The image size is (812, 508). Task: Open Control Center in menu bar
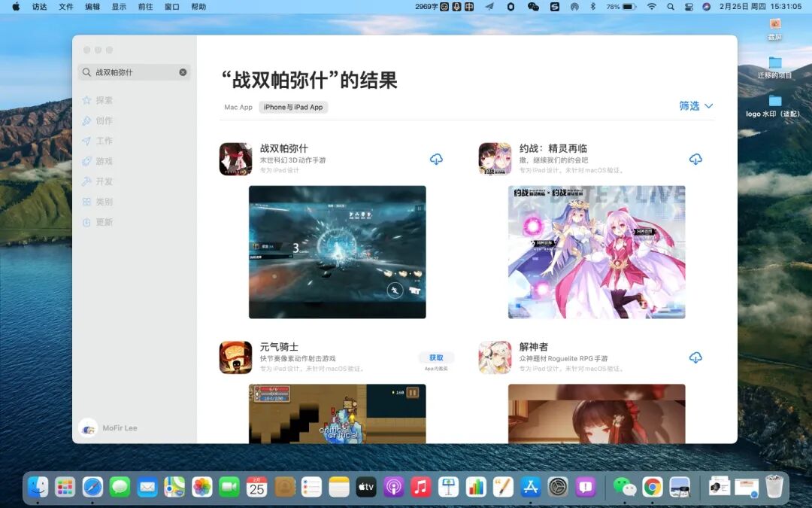pyautogui.click(x=689, y=7)
